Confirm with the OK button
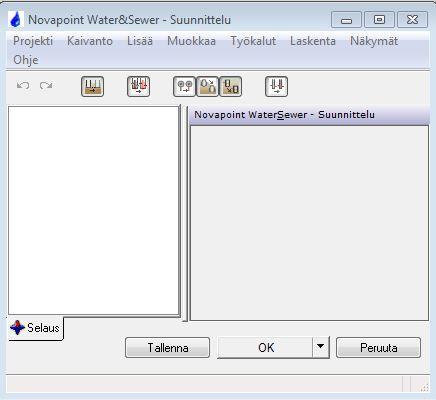Viewport: 436px width, 400px height. coord(265,348)
